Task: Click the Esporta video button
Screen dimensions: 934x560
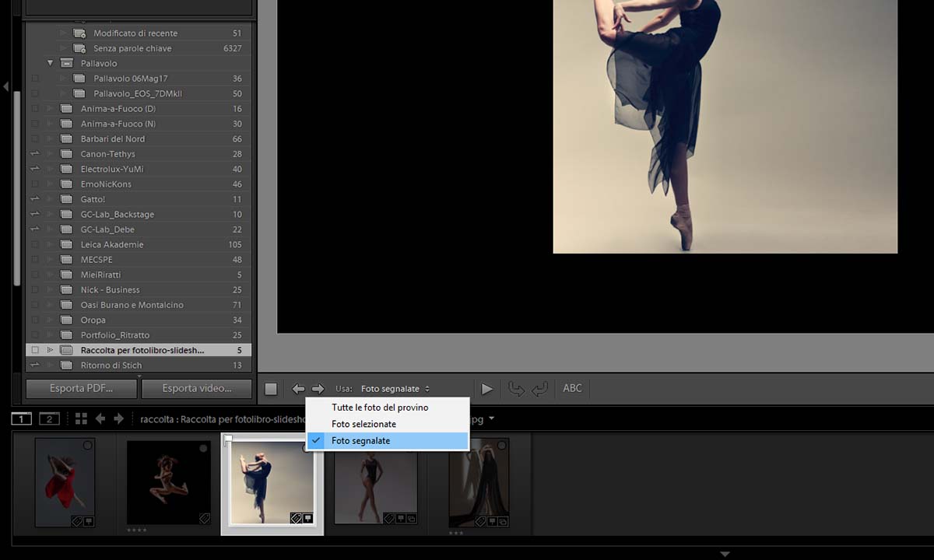Action: click(196, 388)
